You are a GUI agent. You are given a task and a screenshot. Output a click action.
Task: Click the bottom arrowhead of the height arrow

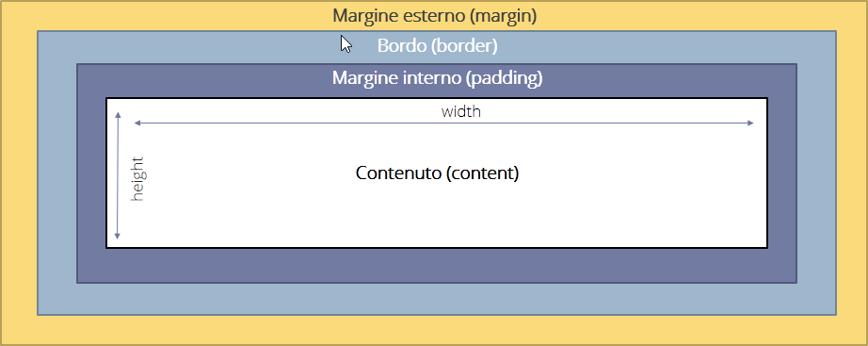click(x=118, y=236)
